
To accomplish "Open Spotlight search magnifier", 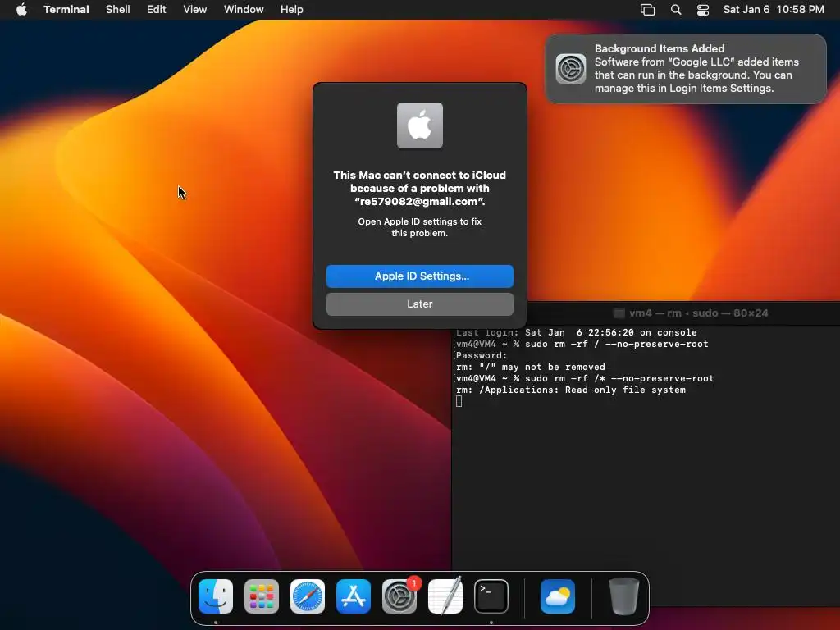I will pos(676,9).
